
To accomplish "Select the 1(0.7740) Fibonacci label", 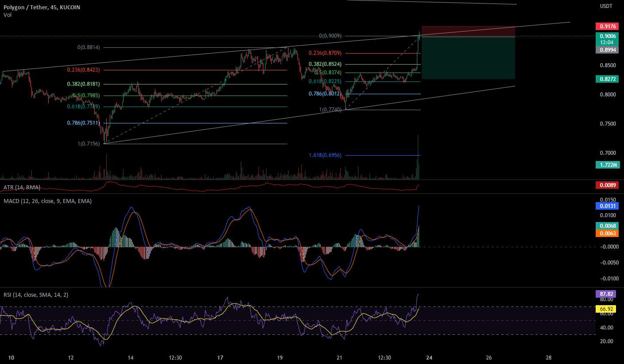I will (x=330, y=110).
